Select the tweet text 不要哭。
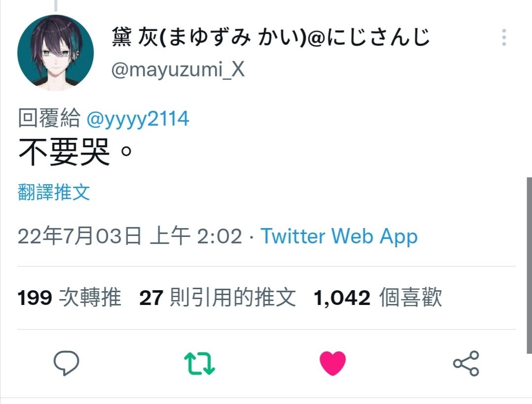Image resolution: width=532 pixels, height=404 pixels. click(x=74, y=152)
